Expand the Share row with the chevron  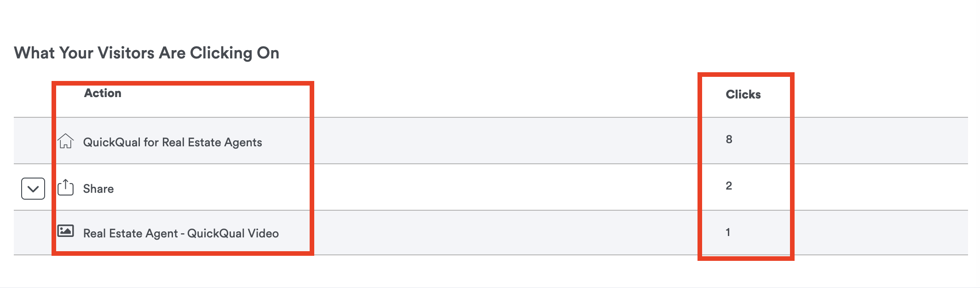pos(33,189)
